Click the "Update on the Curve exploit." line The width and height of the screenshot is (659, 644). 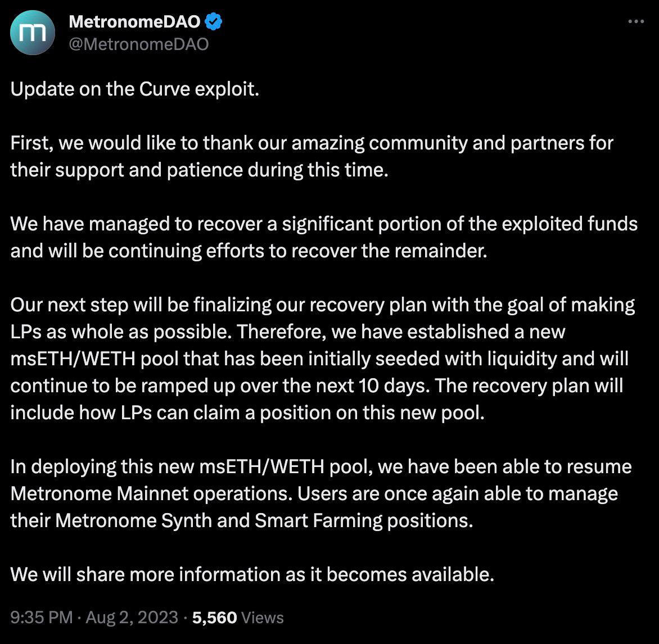pyautogui.click(x=135, y=89)
